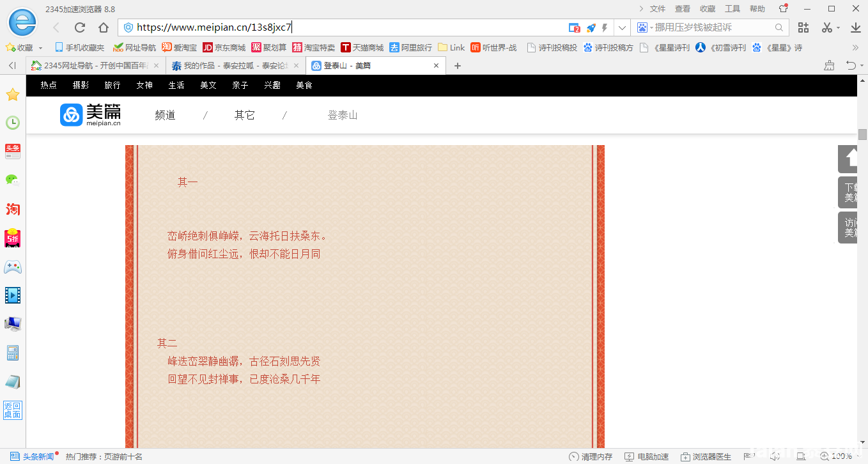Reload the current page
The width and height of the screenshot is (868, 464).
80,27
